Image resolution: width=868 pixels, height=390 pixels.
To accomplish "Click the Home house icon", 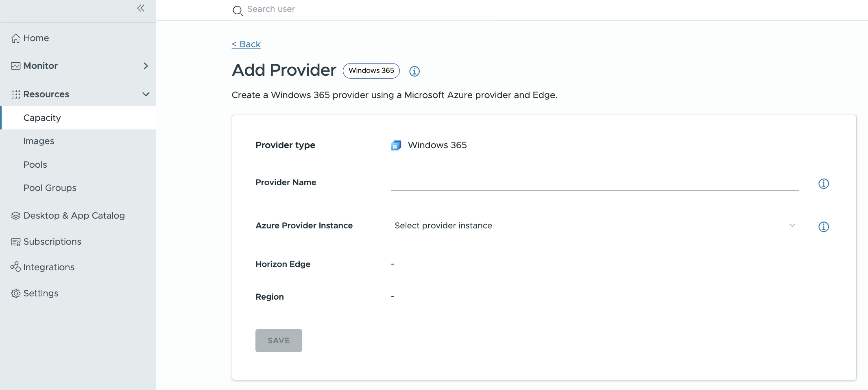I will pyautogui.click(x=15, y=38).
